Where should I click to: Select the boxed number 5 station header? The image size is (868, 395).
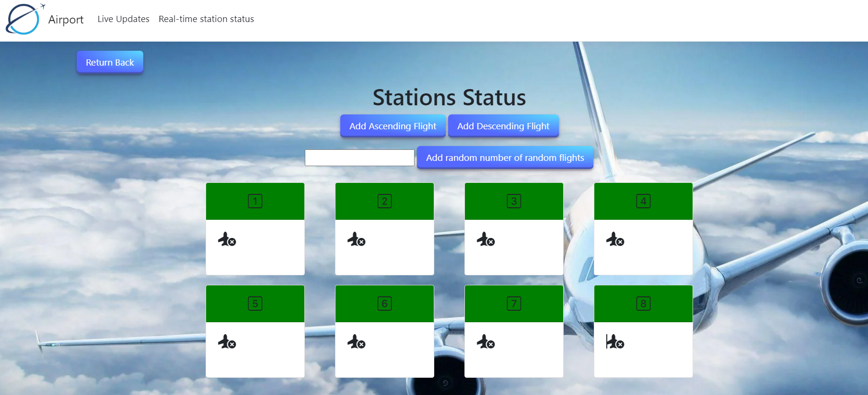255,304
